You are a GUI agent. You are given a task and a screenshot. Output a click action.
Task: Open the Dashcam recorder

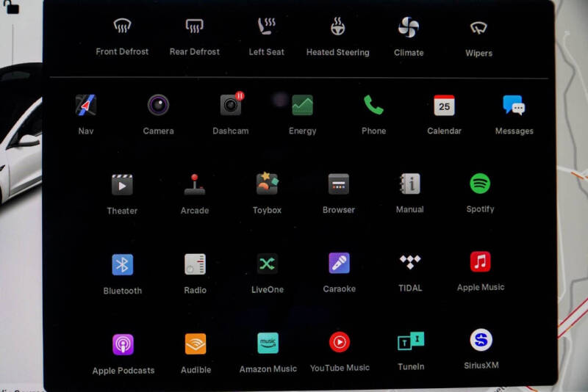point(231,106)
